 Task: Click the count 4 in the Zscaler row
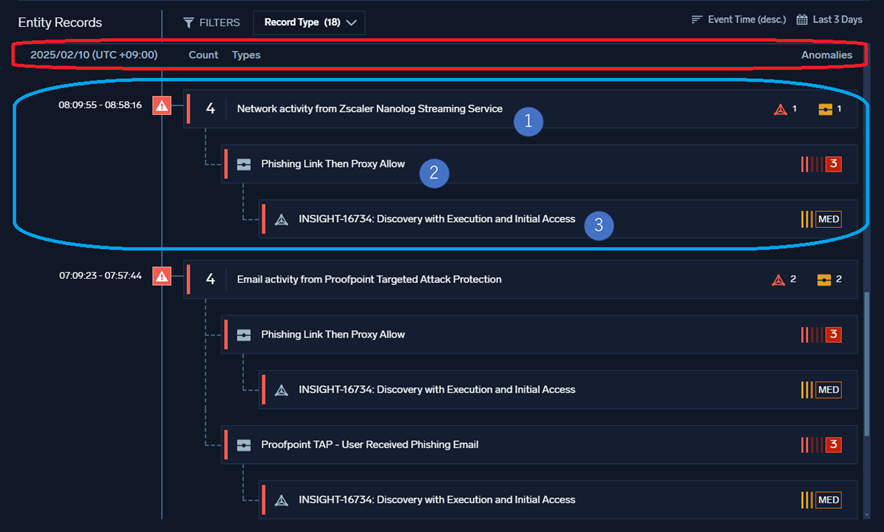(x=210, y=109)
